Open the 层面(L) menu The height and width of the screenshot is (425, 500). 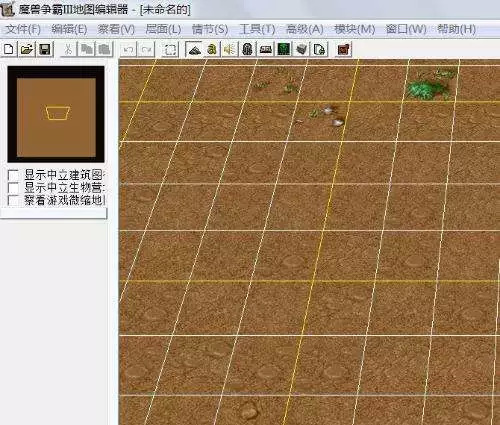163,29
